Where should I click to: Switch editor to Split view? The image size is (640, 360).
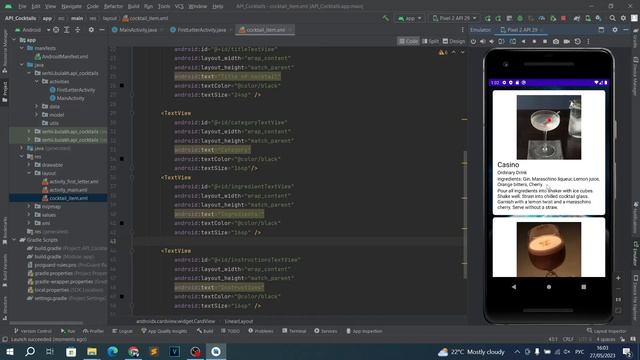click(x=430, y=41)
